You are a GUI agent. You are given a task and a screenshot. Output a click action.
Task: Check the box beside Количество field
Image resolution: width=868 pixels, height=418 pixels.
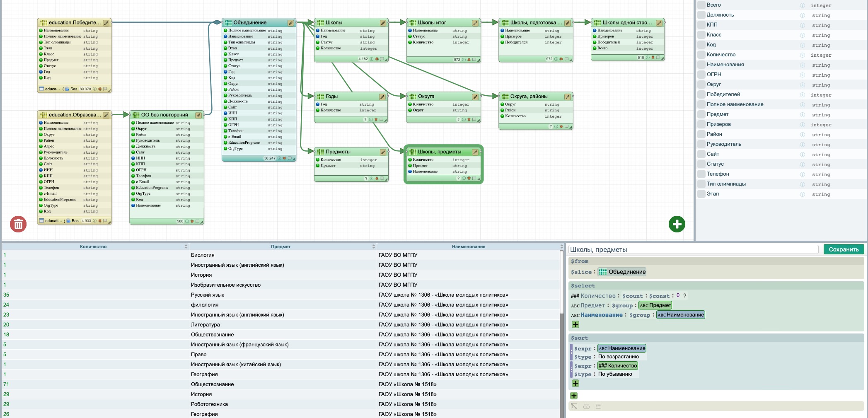701,55
